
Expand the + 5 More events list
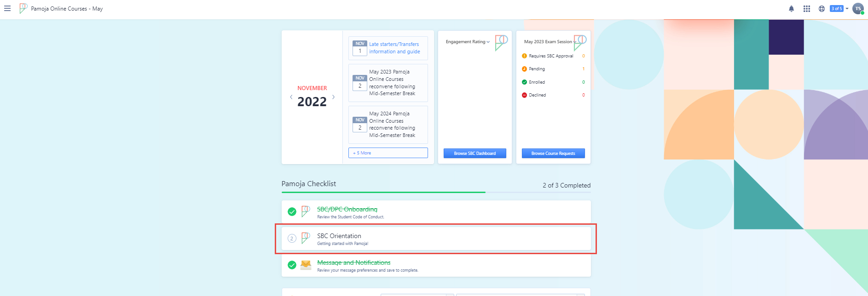(388, 153)
